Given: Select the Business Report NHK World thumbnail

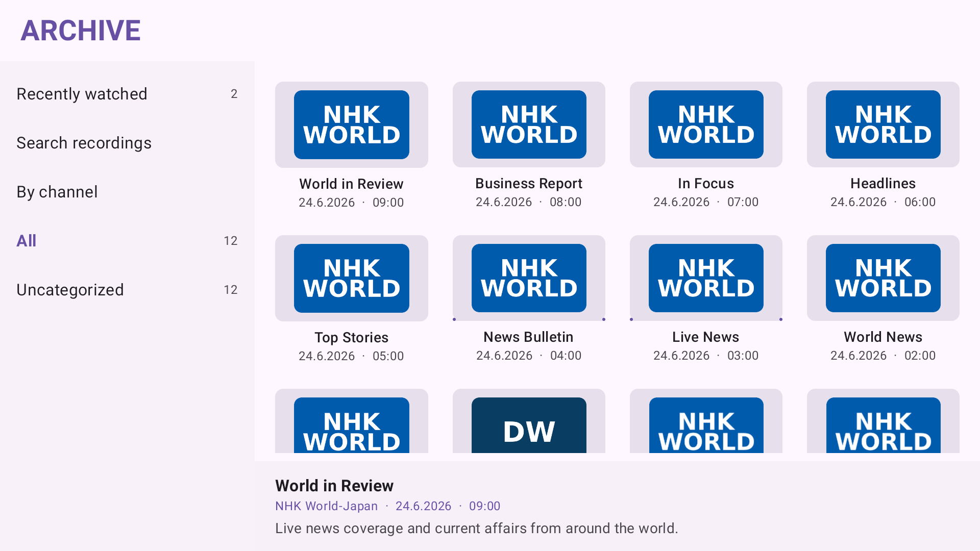Looking at the screenshot, I should pyautogui.click(x=529, y=124).
